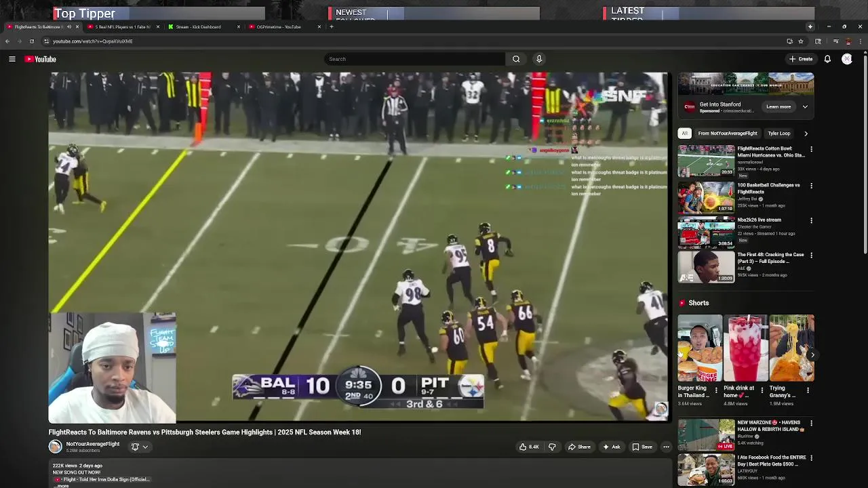Select the 'All' filter chip
The height and width of the screenshot is (488, 868).
click(x=685, y=134)
